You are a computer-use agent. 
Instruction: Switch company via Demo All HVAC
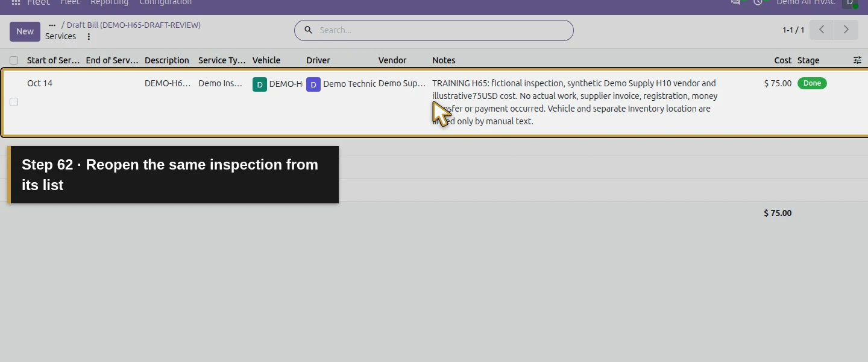point(806,3)
